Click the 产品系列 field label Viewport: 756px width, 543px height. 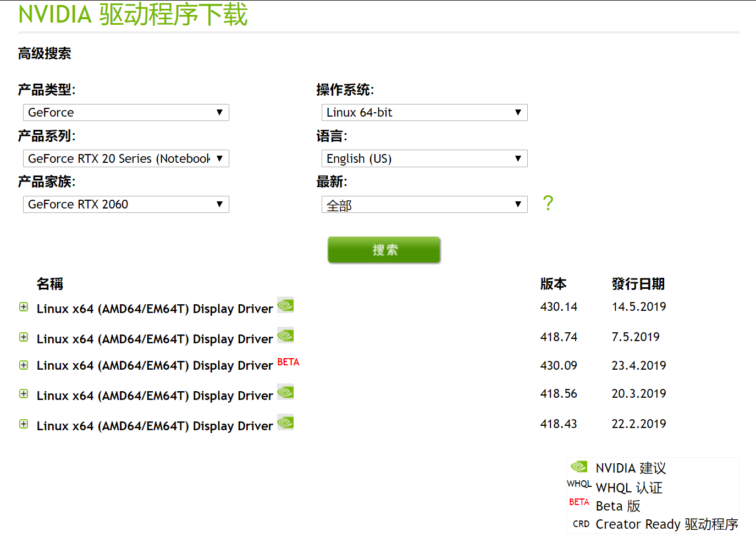[47, 136]
